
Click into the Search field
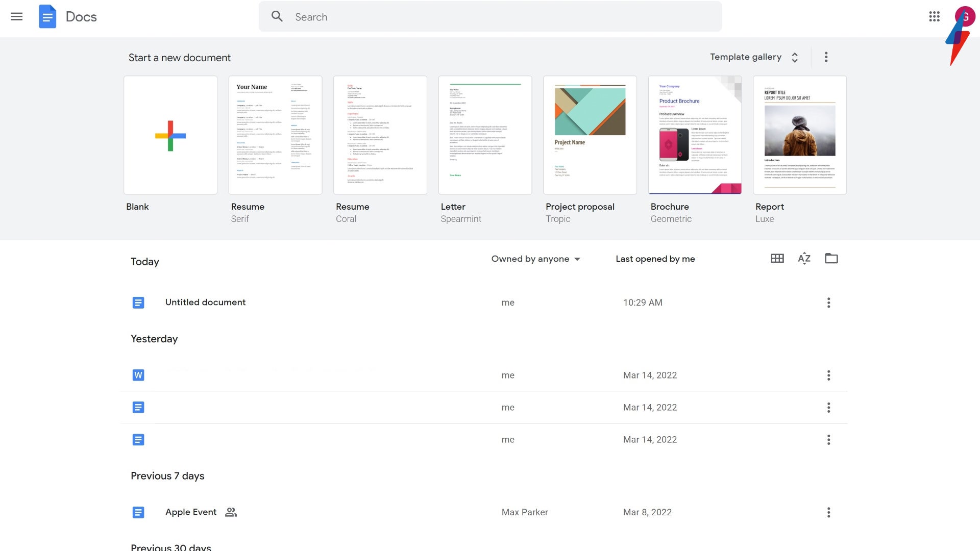coord(490,16)
